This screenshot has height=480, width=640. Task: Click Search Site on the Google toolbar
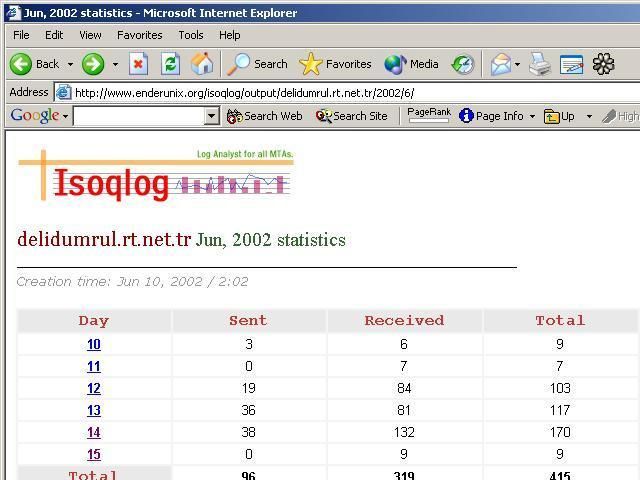(351, 116)
